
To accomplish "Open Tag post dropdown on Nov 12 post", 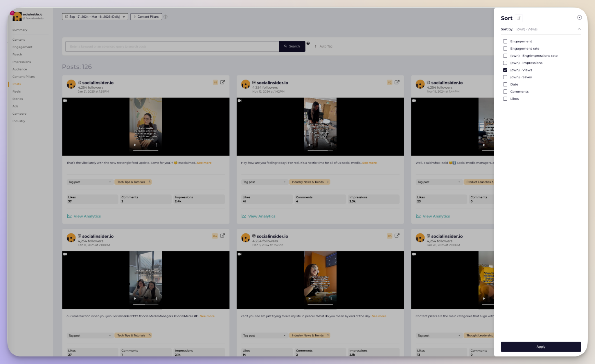I will 264,182.
